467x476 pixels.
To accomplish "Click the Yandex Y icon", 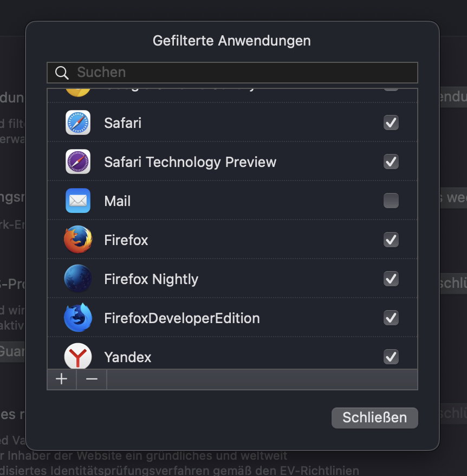I will pyautogui.click(x=78, y=356).
